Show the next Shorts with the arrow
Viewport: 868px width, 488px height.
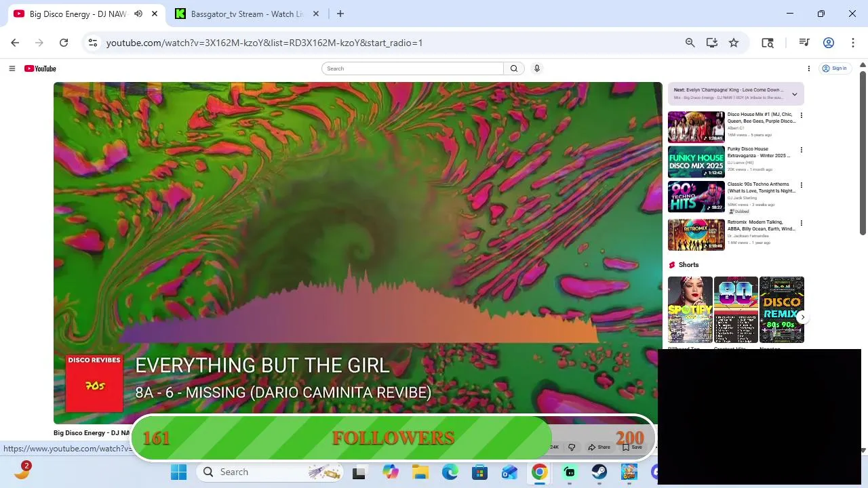[802, 317]
